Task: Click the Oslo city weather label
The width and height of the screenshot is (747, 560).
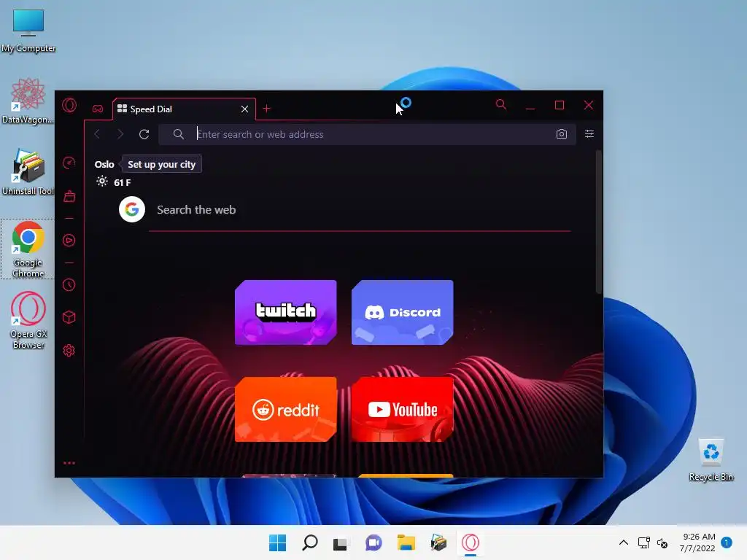Action: coord(104,164)
